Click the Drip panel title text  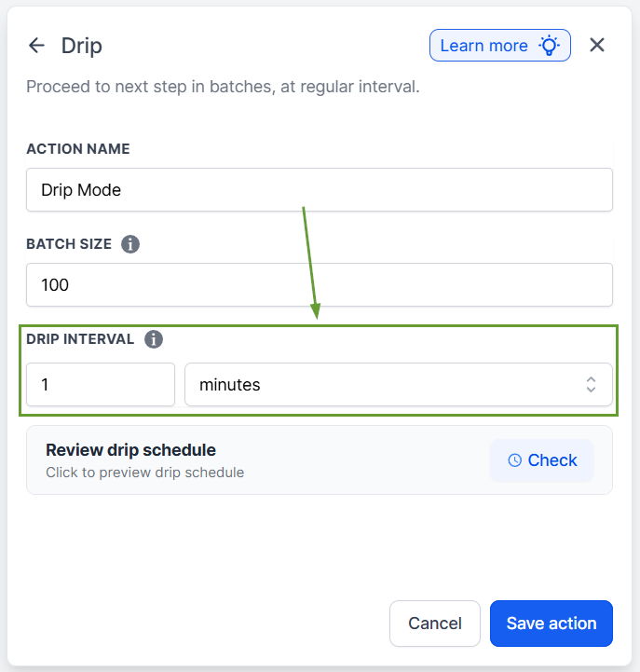pos(82,46)
